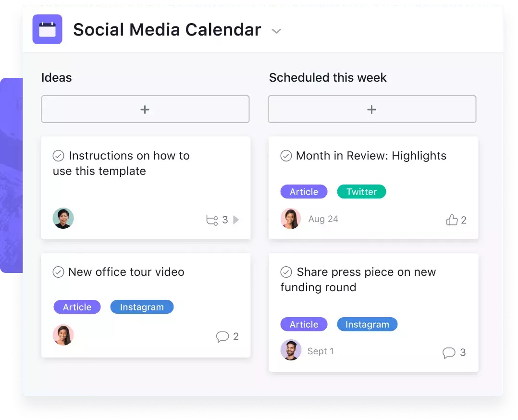
Task: Open comments icon on New office tour video
Action: point(222,337)
